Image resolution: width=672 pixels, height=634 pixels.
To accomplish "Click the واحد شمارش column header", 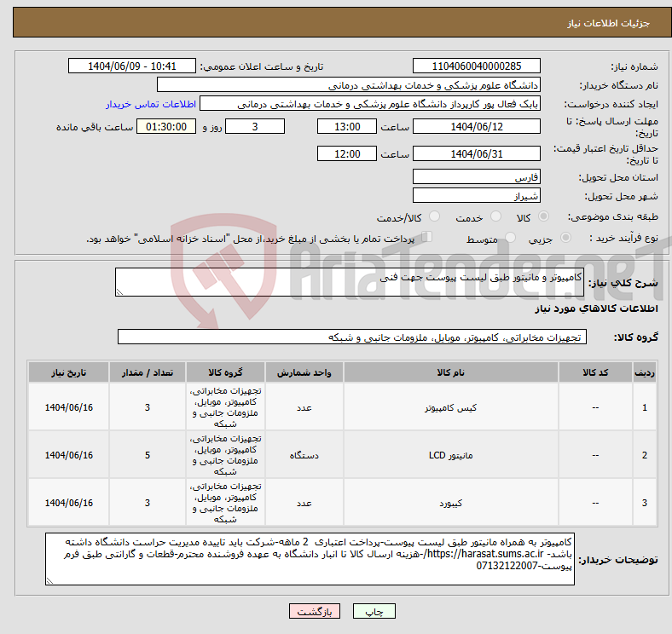I will point(304,372).
